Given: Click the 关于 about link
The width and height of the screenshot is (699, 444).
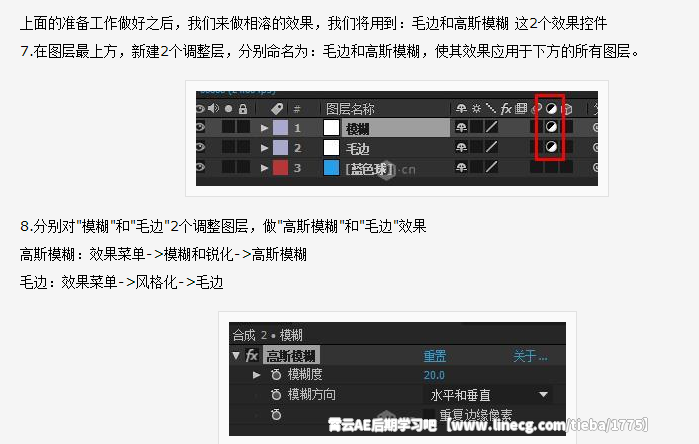Looking at the screenshot, I should tap(530, 356).
